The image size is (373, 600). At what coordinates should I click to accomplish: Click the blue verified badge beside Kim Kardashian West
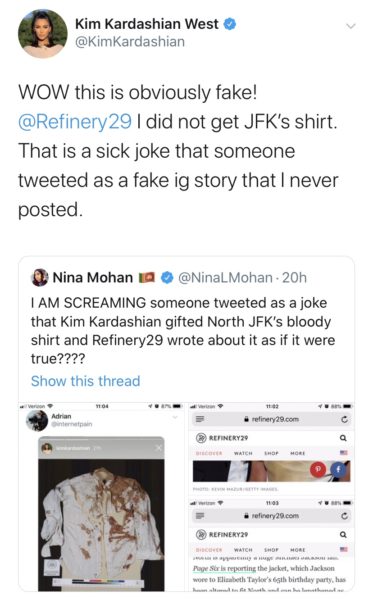(229, 24)
